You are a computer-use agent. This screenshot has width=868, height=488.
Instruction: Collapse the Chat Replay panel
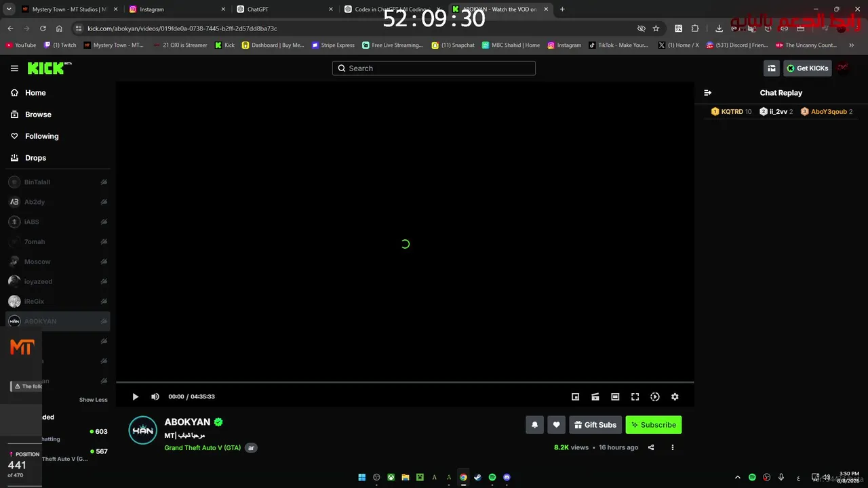pos(707,93)
